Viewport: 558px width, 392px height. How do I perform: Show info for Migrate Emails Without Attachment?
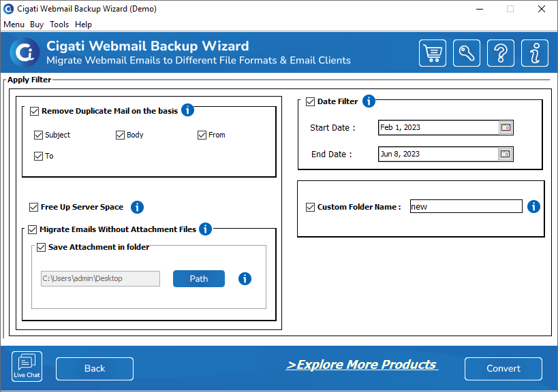tap(205, 229)
